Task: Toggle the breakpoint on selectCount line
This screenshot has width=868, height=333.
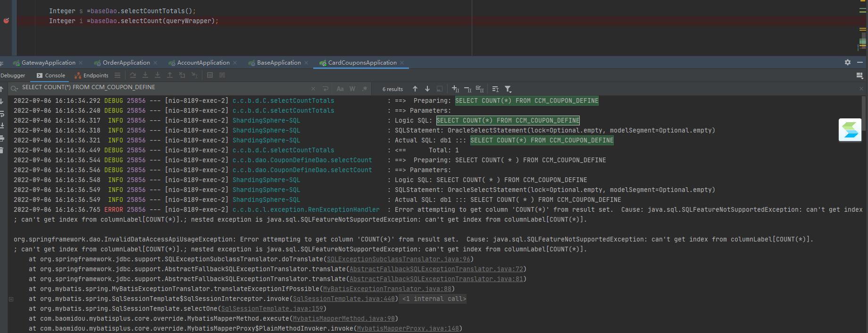Action: pyautogui.click(x=6, y=21)
